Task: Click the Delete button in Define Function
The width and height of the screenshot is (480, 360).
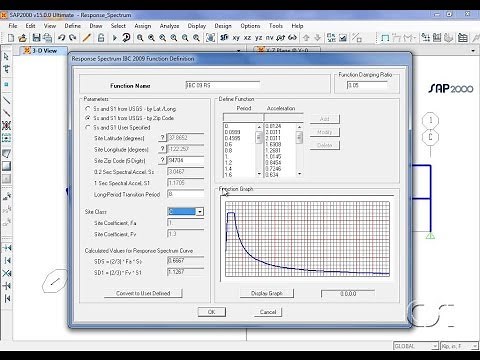Action: [x=325, y=145]
